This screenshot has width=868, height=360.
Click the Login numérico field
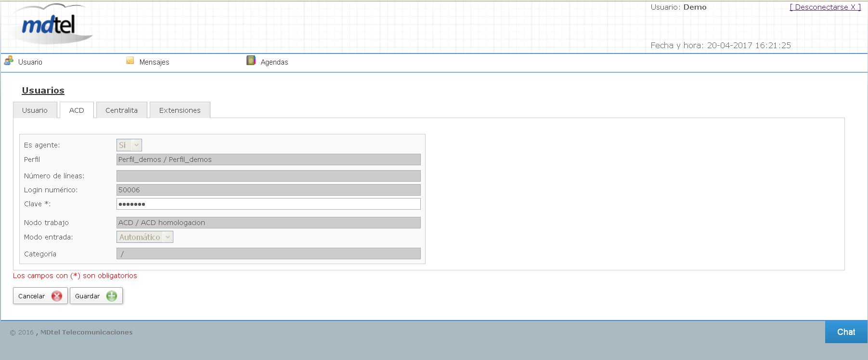click(x=268, y=190)
